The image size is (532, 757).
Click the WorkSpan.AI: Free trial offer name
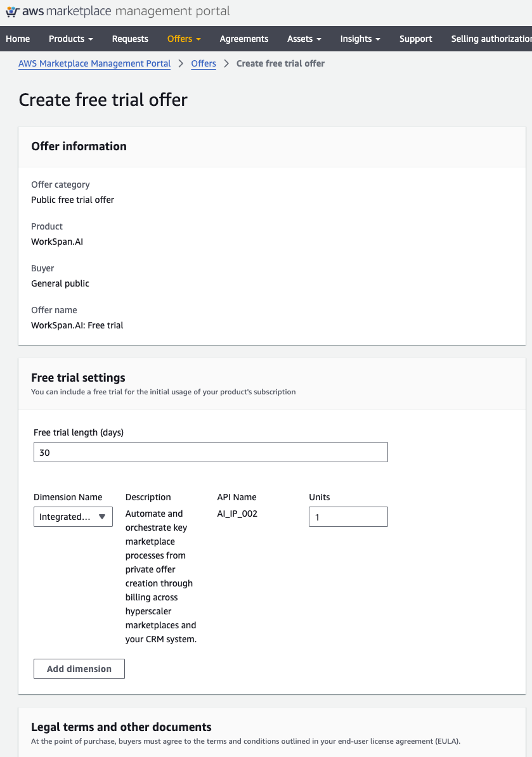(x=77, y=325)
